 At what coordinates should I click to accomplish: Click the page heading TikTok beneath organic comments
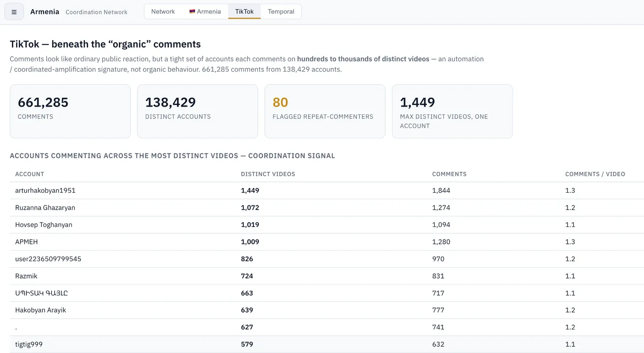(x=105, y=44)
